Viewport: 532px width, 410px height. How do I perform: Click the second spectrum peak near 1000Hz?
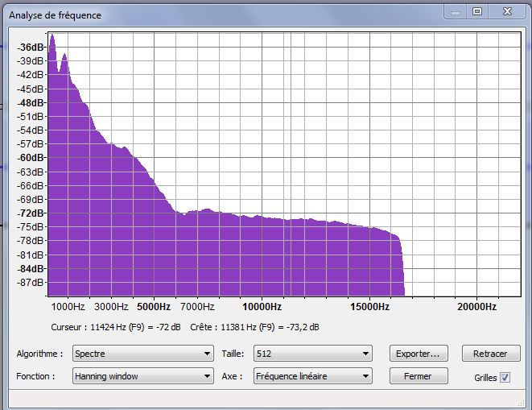click(x=64, y=56)
